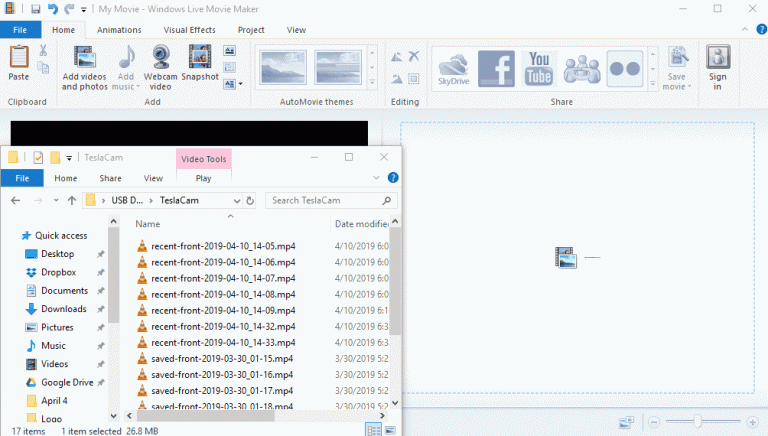This screenshot has width=768, height=436.
Task: Click the USB D... breadcrumb in address bar
Action: point(127,200)
